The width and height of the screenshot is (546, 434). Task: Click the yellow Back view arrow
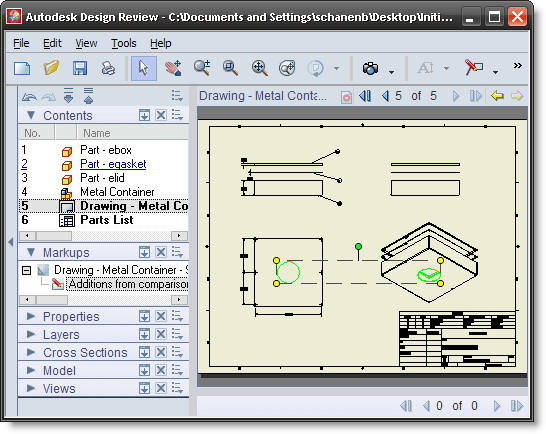(497, 95)
